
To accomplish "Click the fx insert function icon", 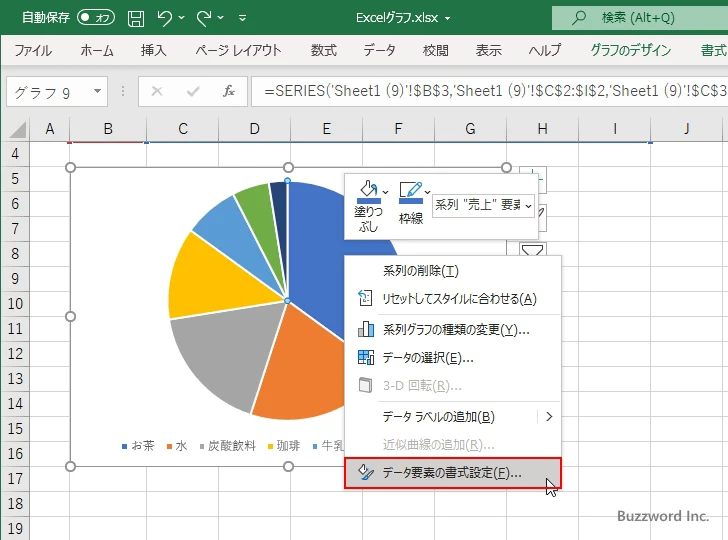I will [x=228, y=91].
